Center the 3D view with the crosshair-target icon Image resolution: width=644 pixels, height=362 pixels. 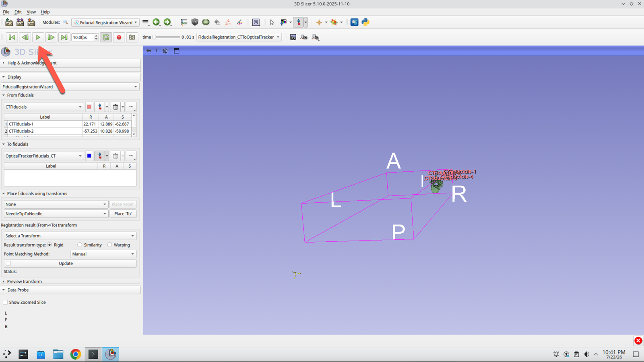click(165, 51)
